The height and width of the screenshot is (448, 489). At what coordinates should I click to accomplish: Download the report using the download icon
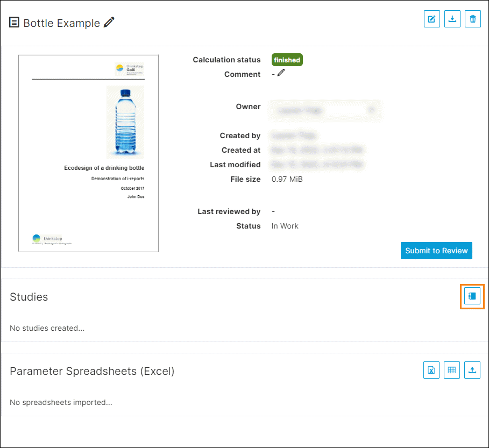click(x=452, y=19)
